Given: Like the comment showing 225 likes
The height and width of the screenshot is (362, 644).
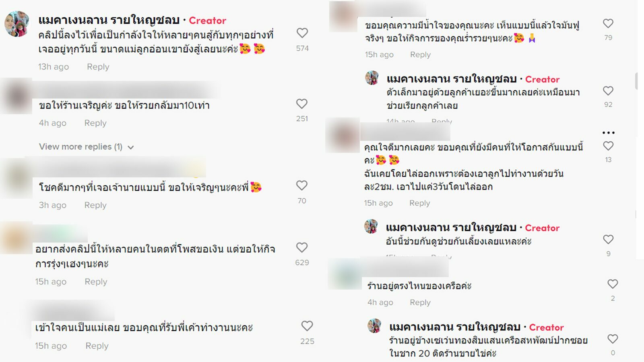Looking at the screenshot, I should pos(307,326).
